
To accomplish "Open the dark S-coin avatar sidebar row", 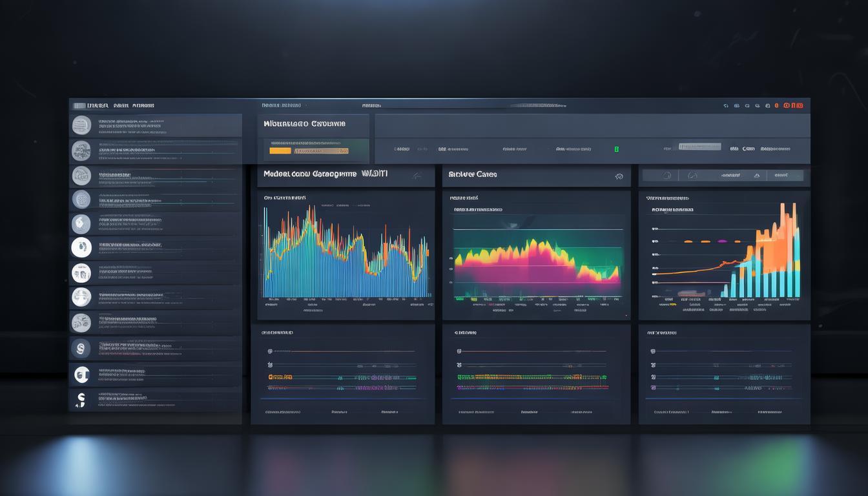I will click(155, 348).
